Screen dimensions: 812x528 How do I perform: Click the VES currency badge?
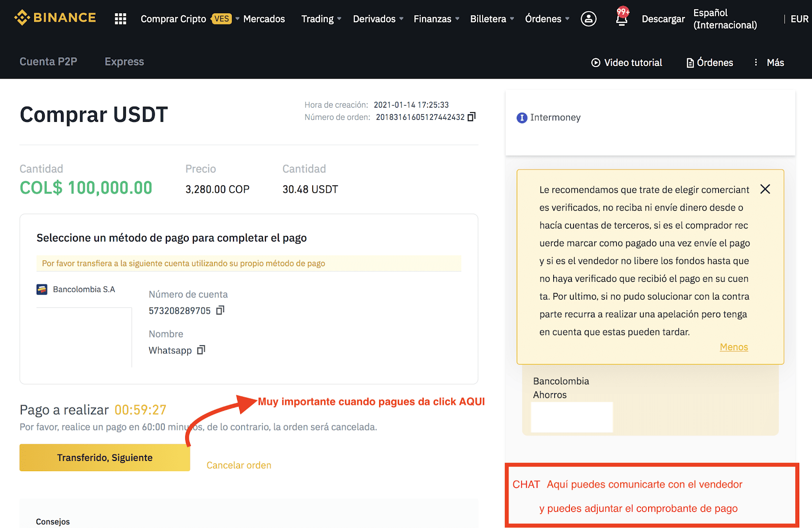coord(222,19)
